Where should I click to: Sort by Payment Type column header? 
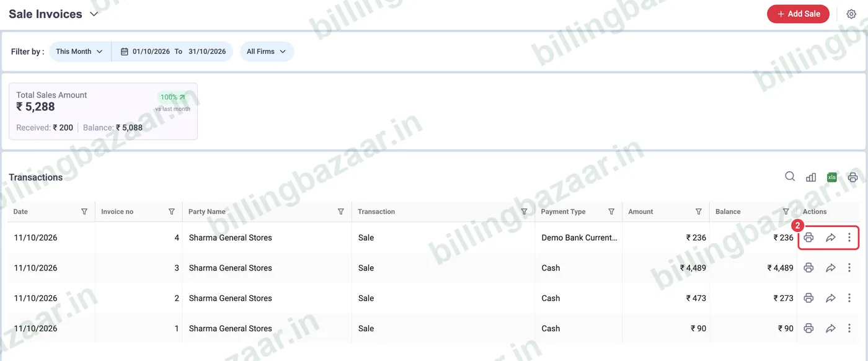coord(563,212)
